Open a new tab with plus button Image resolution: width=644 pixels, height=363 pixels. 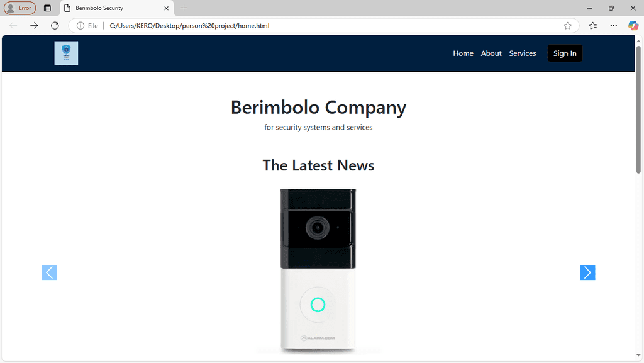(x=184, y=8)
